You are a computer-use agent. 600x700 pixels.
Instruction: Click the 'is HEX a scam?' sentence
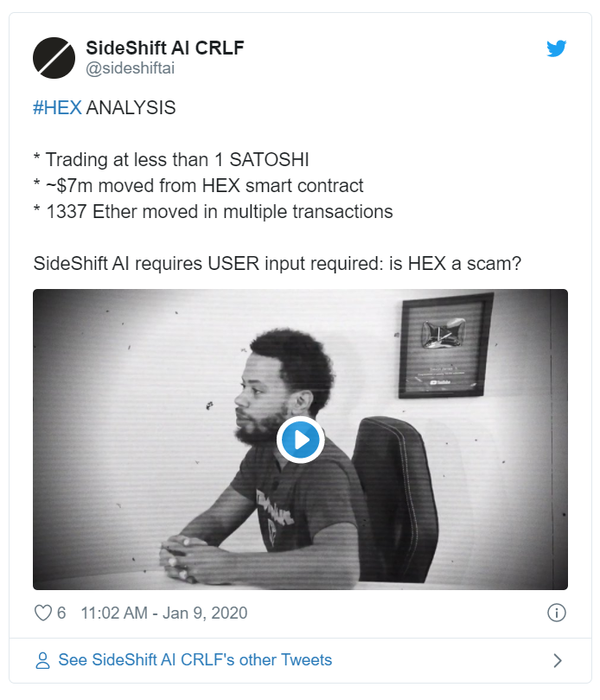coord(455,263)
